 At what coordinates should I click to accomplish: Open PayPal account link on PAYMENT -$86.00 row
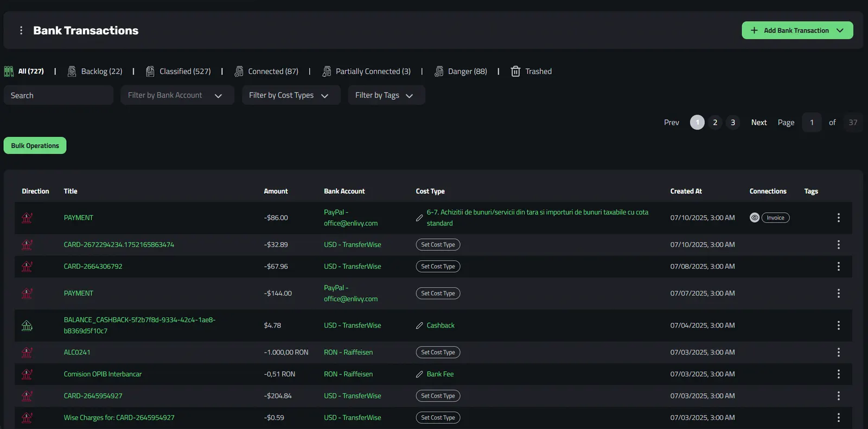(x=350, y=218)
